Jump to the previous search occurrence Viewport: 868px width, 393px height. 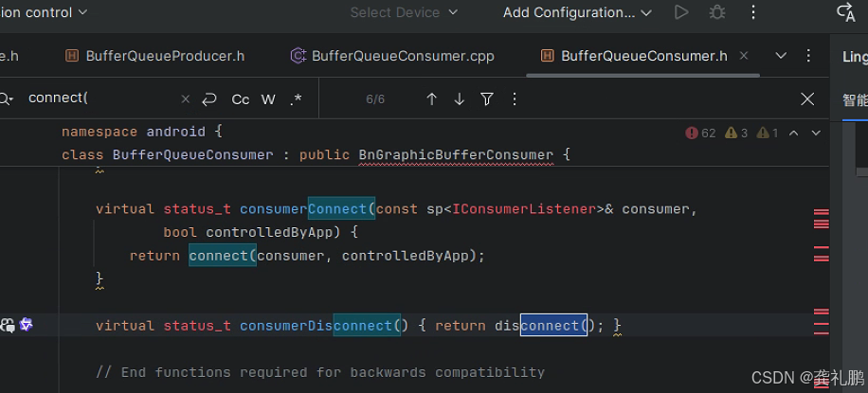(431, 99)
